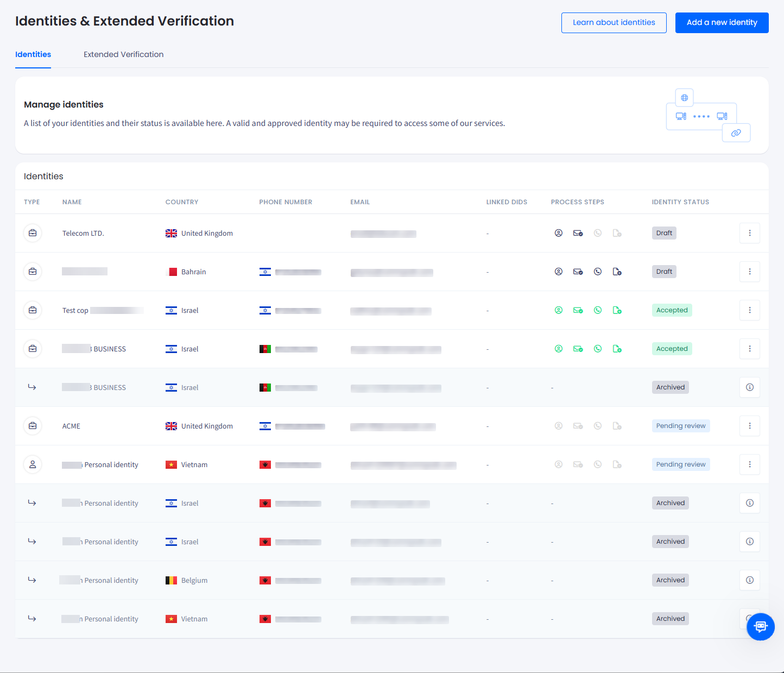Switch to the Extended Verification tab

click(123, 54)
